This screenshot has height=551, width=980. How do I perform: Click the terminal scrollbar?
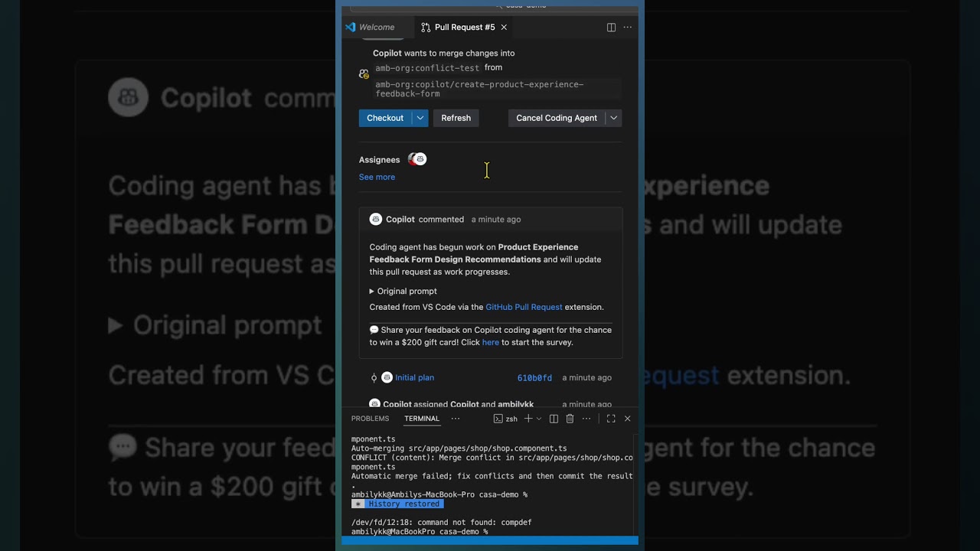636,484
